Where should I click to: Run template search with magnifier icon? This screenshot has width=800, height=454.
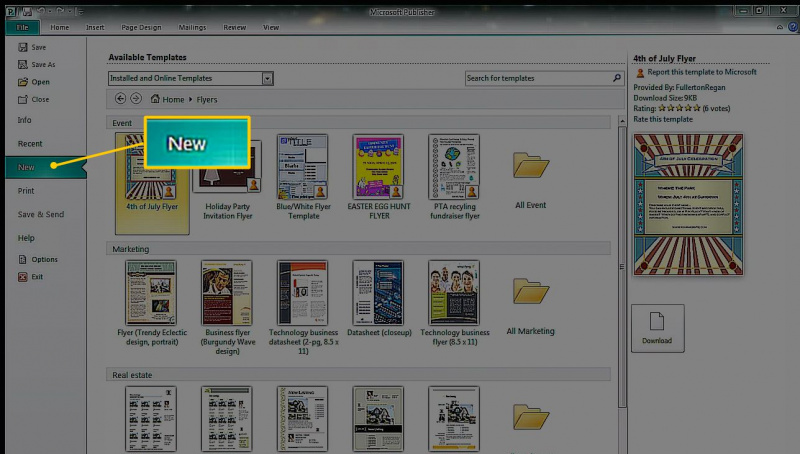point(617,78)
